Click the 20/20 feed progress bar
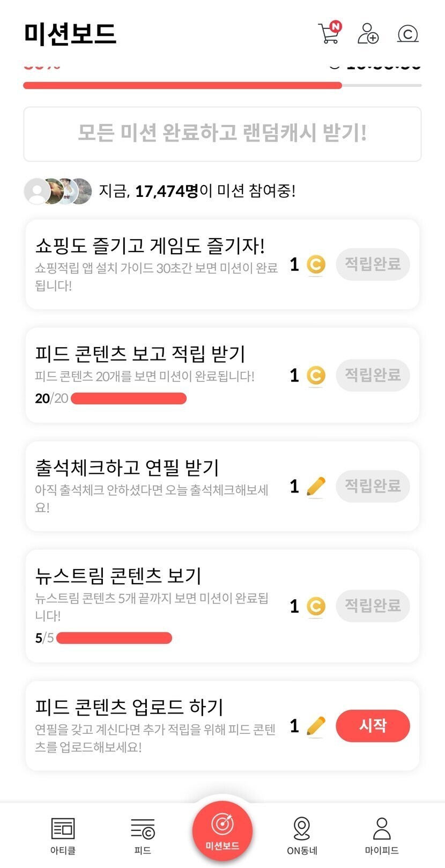Screen dimensions: 445x868 click(x=129, y=398)
